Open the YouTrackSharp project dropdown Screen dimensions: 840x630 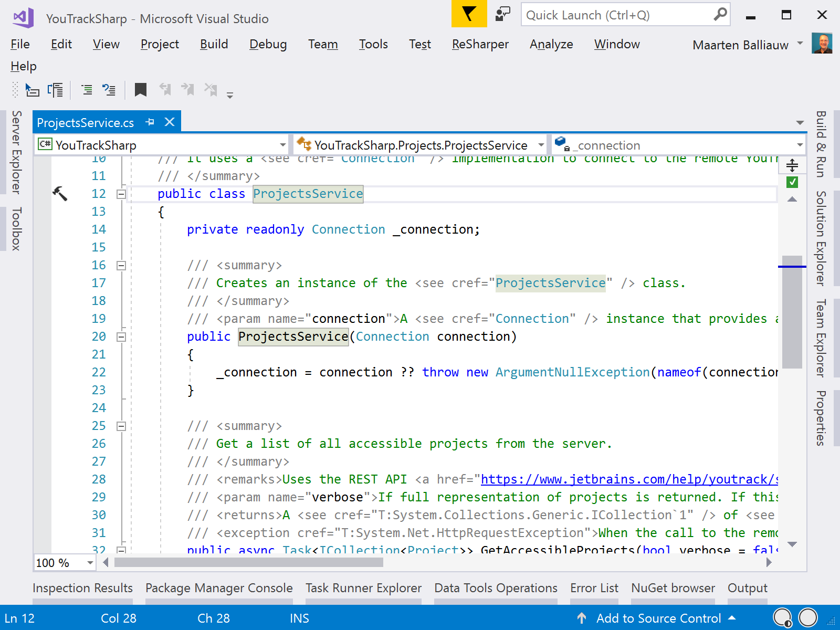tap(283, 145)
